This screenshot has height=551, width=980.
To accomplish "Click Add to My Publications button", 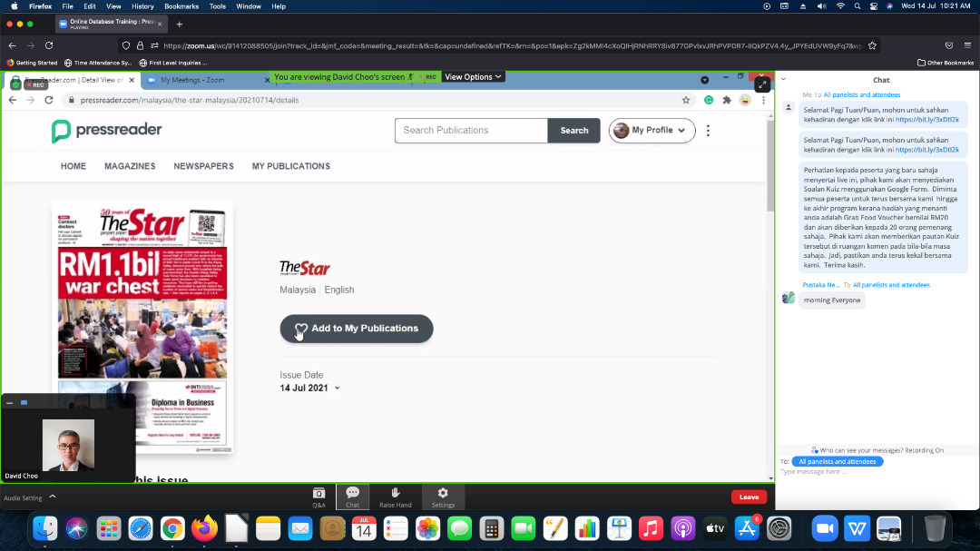I will 357,329.
